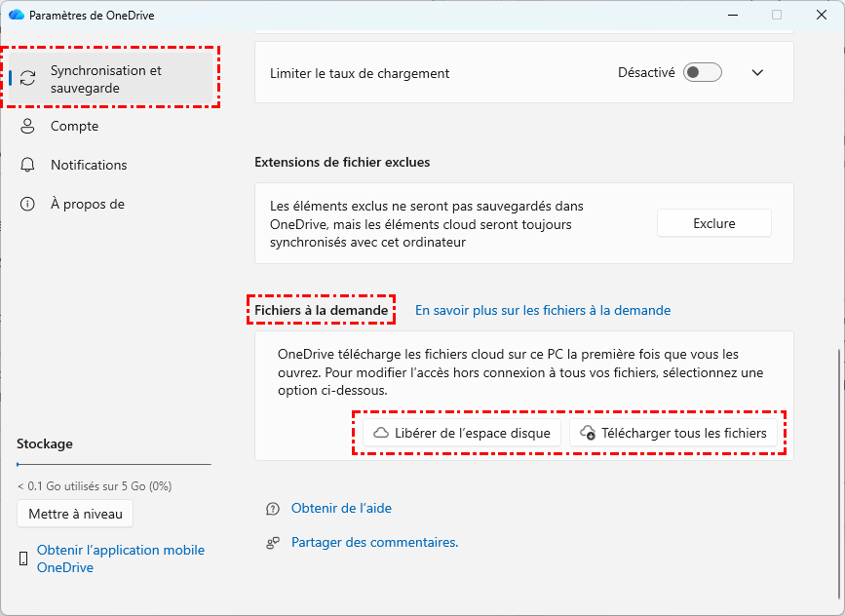Image resolution: width=845 pixels, height=616 pixels.
Task: Click the Désactivé status label
Action: (x=646, y=73)
